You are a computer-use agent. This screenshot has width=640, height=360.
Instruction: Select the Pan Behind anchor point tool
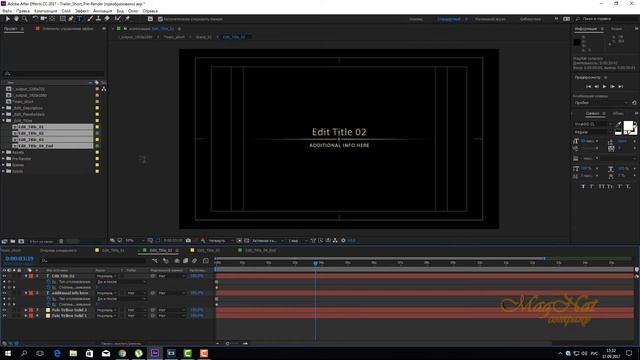[x=52, y=19]
